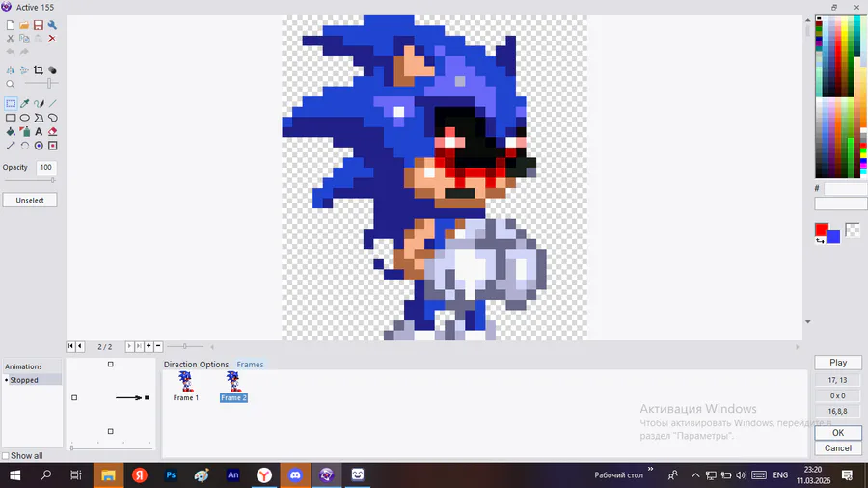Add a new frame with plus button
The image size is (868, 488).
[x=149, y=346]
